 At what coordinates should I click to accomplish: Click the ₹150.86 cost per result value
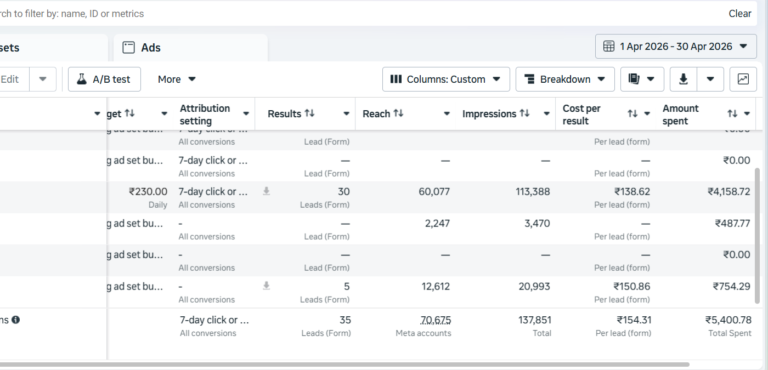click(632, 286)
